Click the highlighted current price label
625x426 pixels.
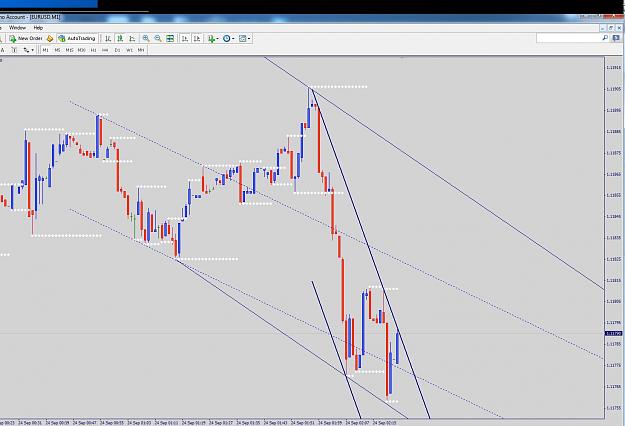613,333
